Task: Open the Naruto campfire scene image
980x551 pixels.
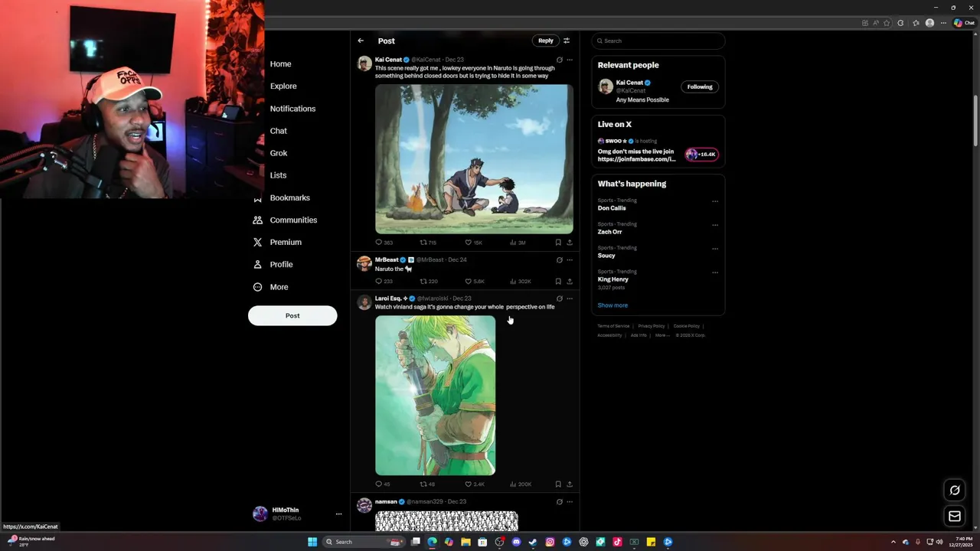Action: (x=474, y=158)
